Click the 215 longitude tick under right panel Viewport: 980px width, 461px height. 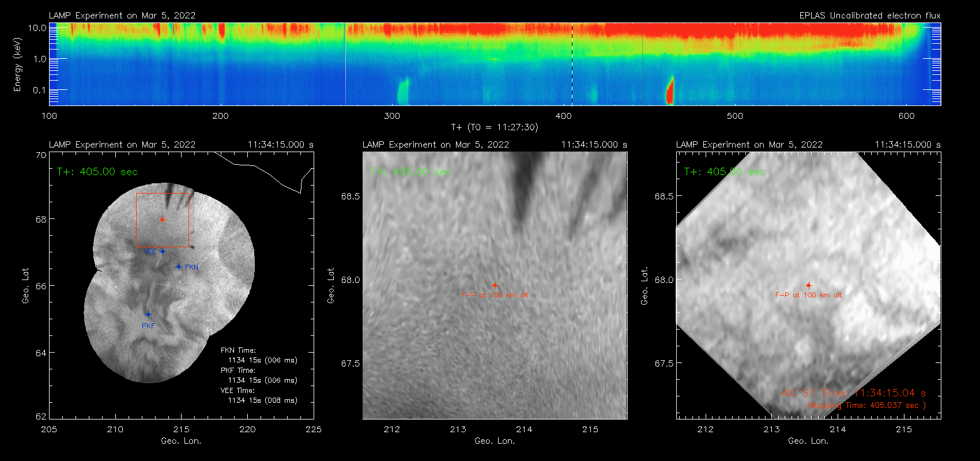coord(904,429)
